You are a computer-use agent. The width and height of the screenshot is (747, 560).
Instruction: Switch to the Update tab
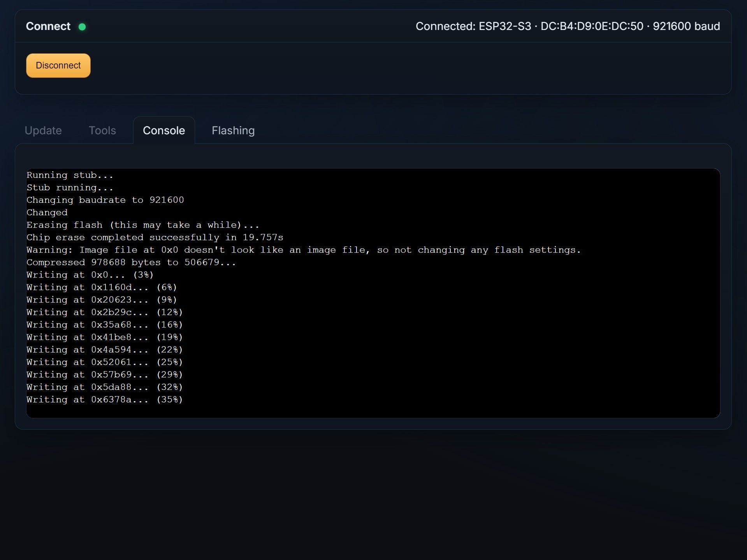43,130
